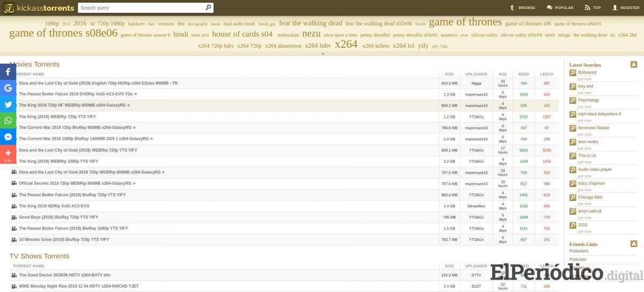Open the Putlockers friend link

pyautogui.click(x=579, y=251)
